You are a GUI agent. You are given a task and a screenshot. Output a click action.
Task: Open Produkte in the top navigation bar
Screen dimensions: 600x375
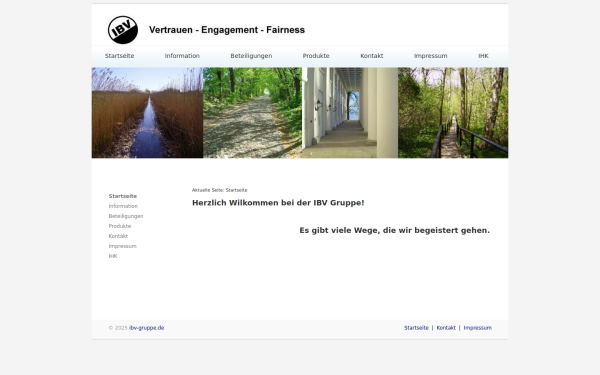(x=316, y=56)
